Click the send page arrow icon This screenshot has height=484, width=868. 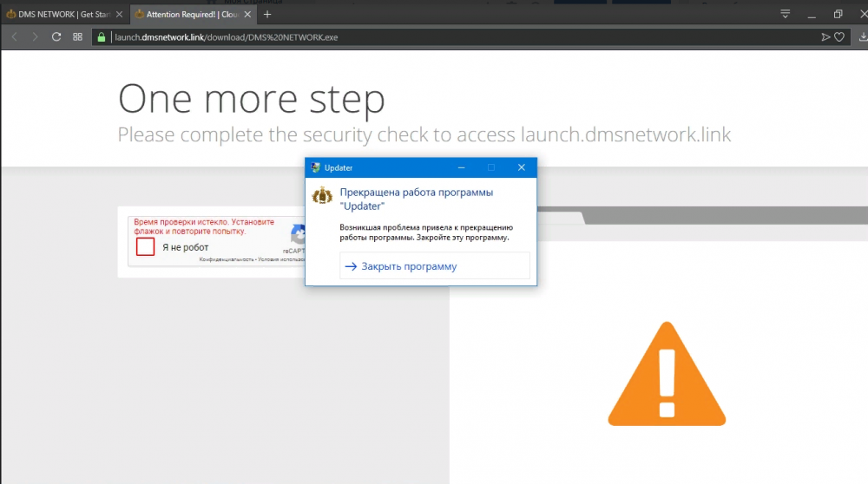click(825, 36)
